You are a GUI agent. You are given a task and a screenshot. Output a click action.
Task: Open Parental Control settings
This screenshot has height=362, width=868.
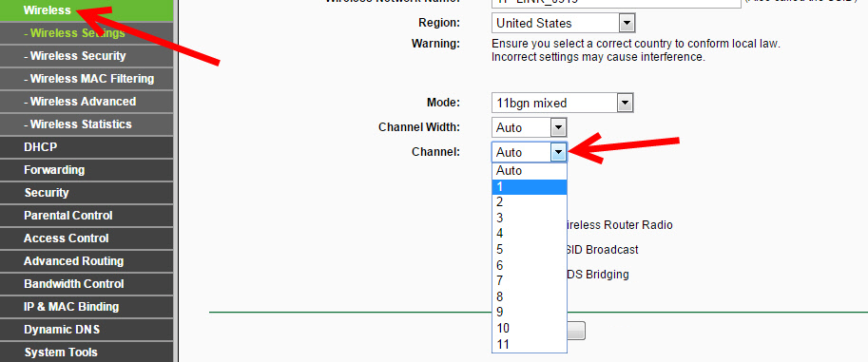pos(87,216)
